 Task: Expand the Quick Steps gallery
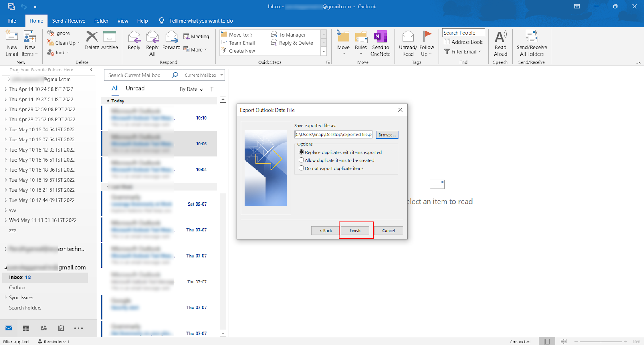point(324,51)
